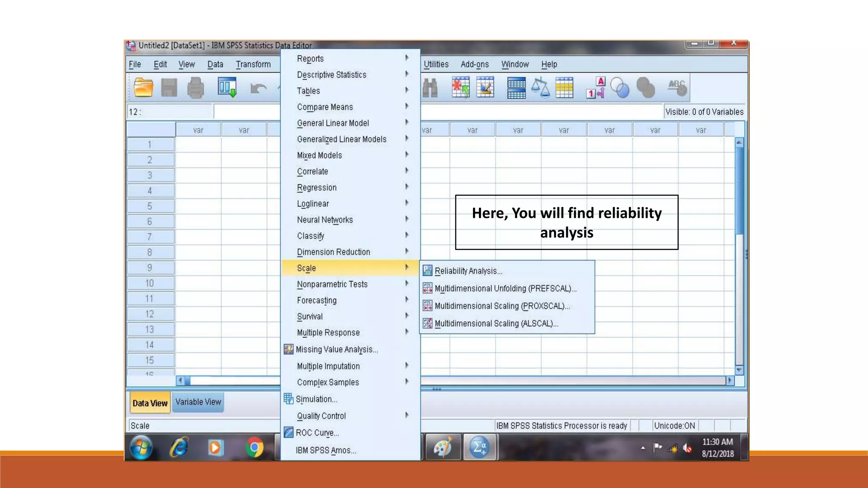Open Google Chrome from taskbar
Image resolution: width=868 pixels, height=488 pixels.
(x=254, y=447)
